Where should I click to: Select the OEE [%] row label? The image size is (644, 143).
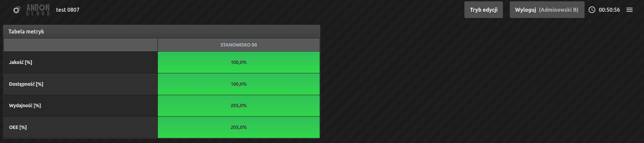point(18,127)
